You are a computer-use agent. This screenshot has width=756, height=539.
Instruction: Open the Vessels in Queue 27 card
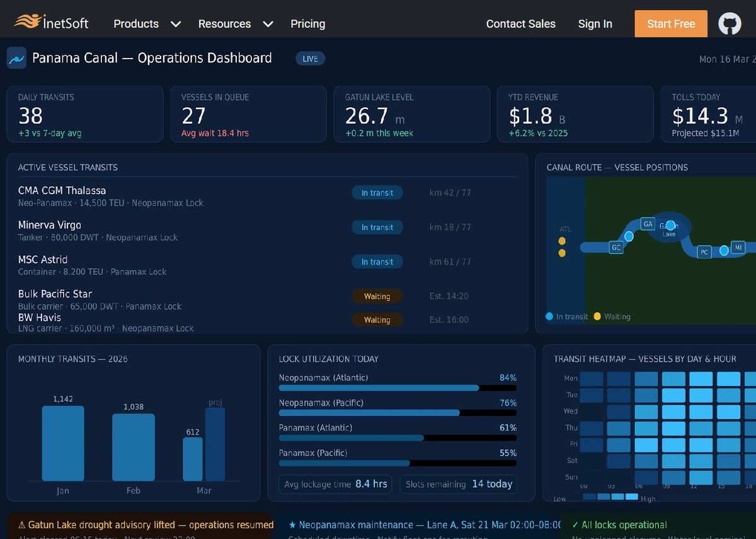pos(248,114)
